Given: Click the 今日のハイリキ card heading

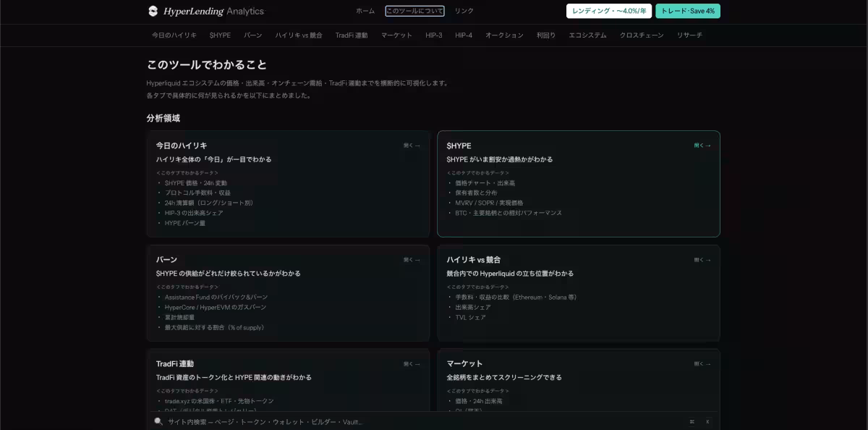Looking at the screenshot, I should click(x=182, y=146).
